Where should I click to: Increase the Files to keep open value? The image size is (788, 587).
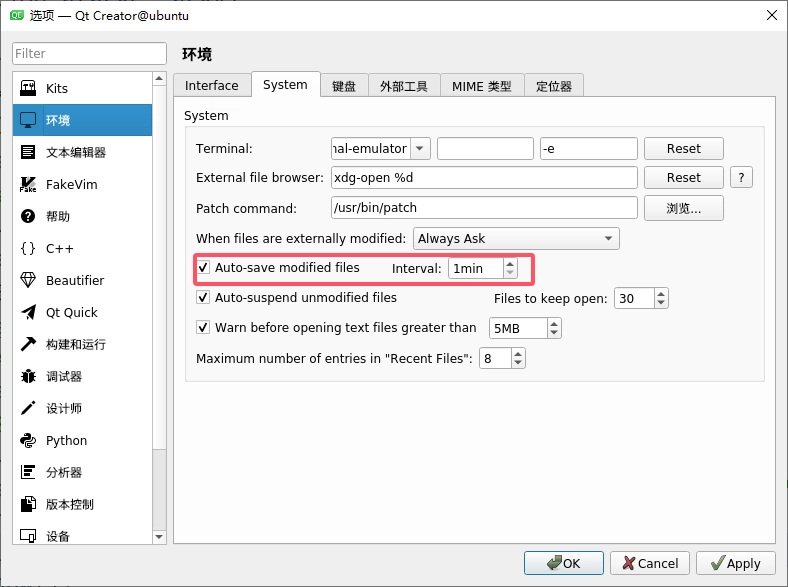tap(660, 294)
